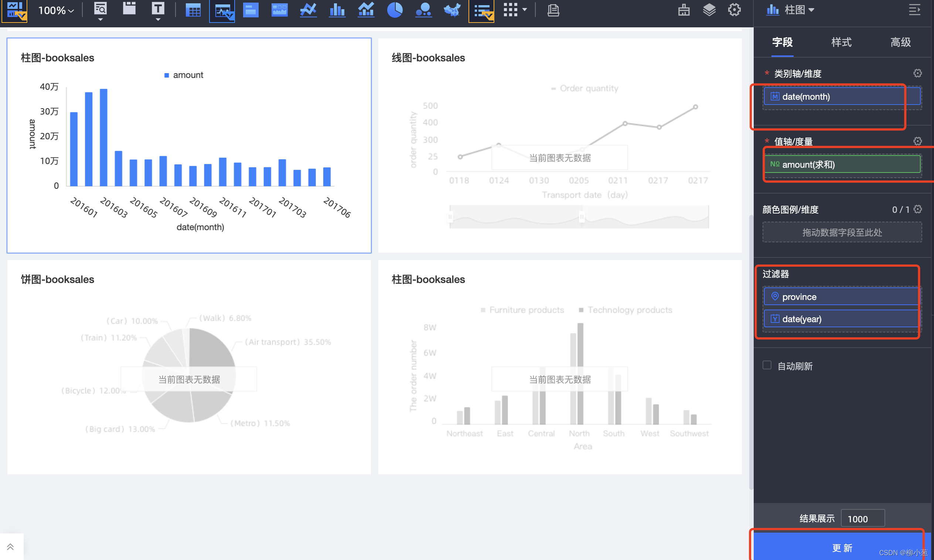Screen dimensions: 934x560
Task: Insert a pie chart from the toolbar
Action: click(395, 11)
